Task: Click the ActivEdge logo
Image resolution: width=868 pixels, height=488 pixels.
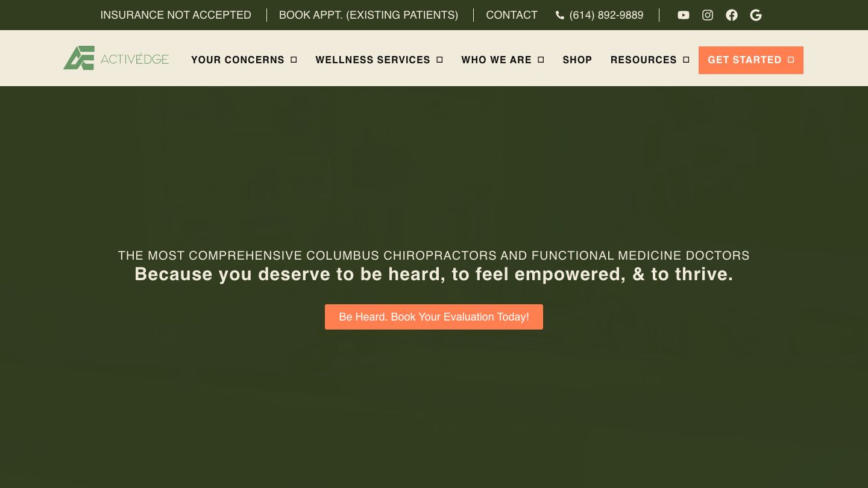Action: [x=116, y=58]
